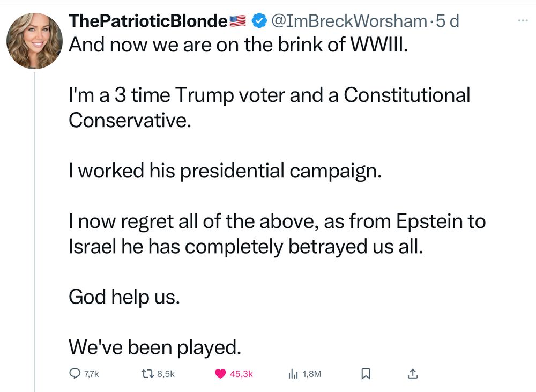Toggle the repost arrows icon
Screen dimensions: 536x392
[x=146, y=374]
